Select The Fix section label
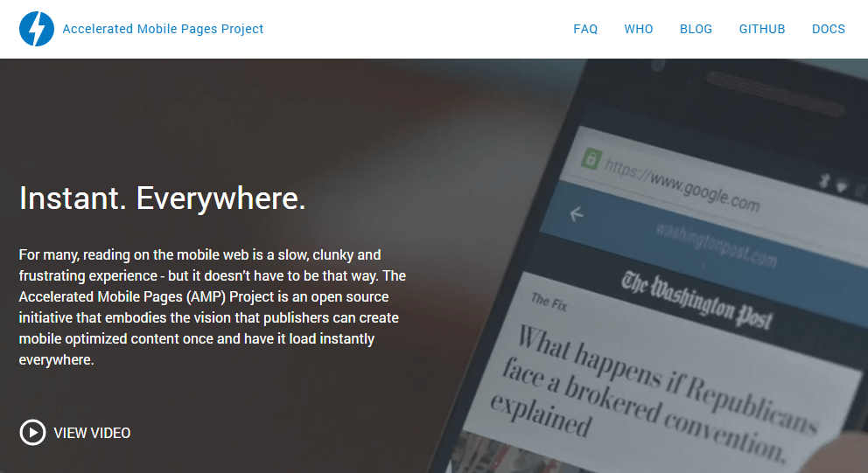The width and height of the screenshot is (868, 473). point(549,302)
